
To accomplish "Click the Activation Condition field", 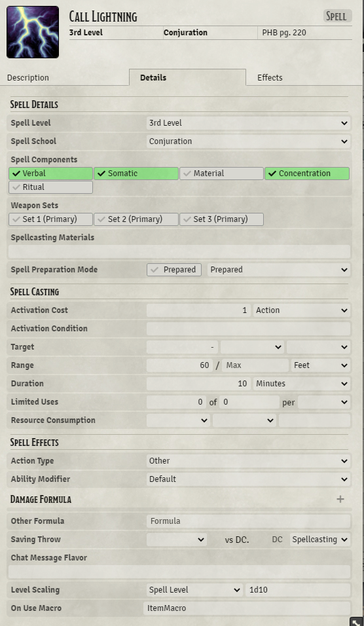I will 248,329.
